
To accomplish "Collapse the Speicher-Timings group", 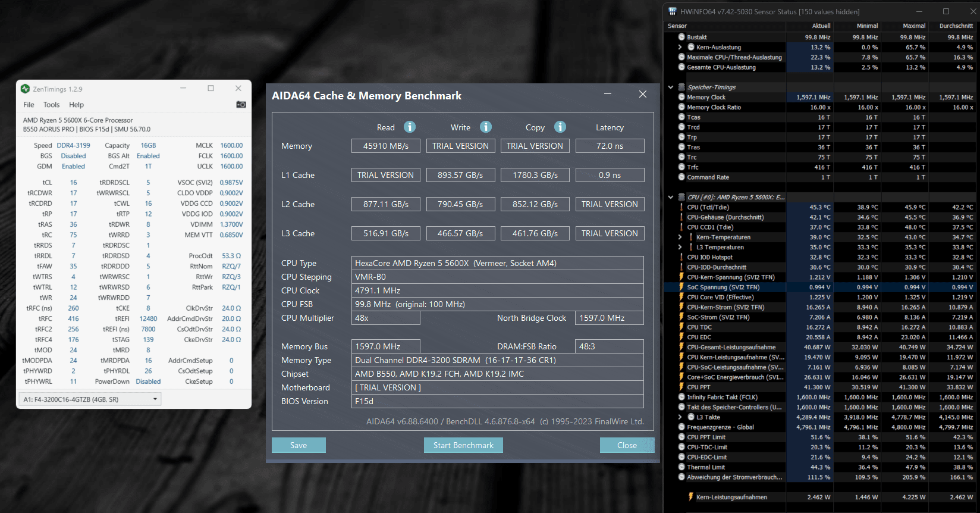I will pyautogui.click(x=671, y=87).
